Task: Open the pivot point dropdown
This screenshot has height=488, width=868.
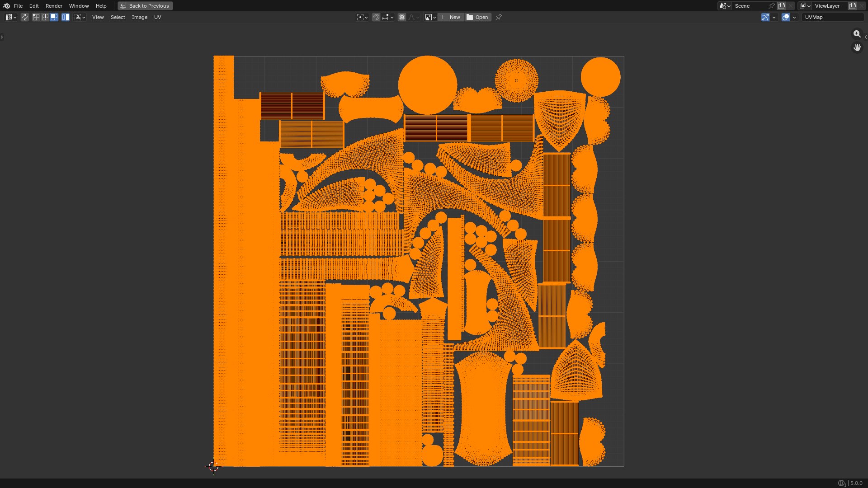Action: point(362,17)
